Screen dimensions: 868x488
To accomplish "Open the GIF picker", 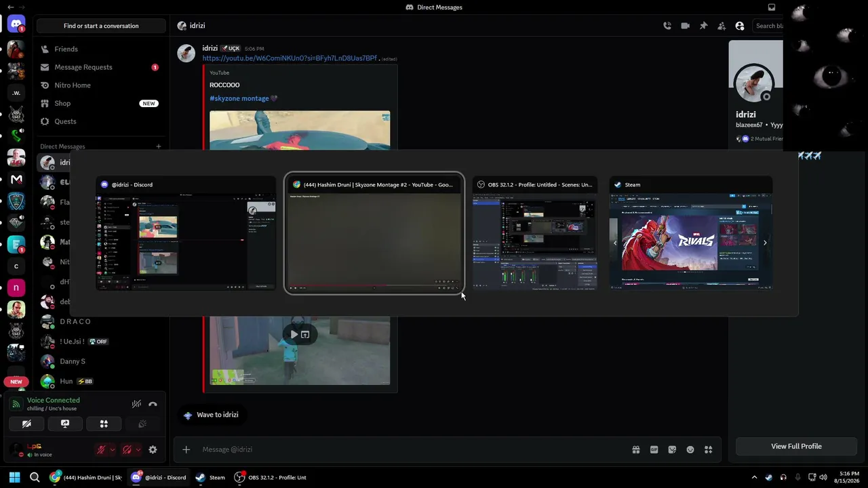I will pyautogui.click(x=654, y=449).
